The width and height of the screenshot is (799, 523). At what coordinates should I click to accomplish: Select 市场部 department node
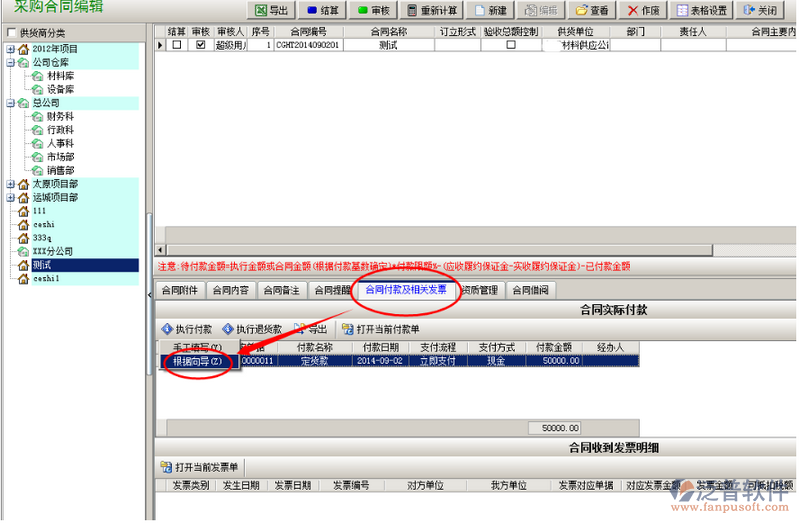61,157
